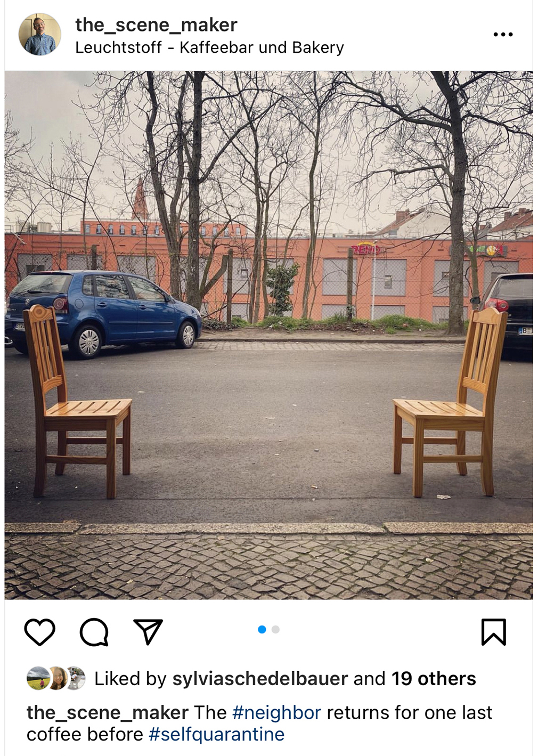The image size is (538, 756).
Task: Tap the_scene_maker username in caption
Action: [108, 712]
